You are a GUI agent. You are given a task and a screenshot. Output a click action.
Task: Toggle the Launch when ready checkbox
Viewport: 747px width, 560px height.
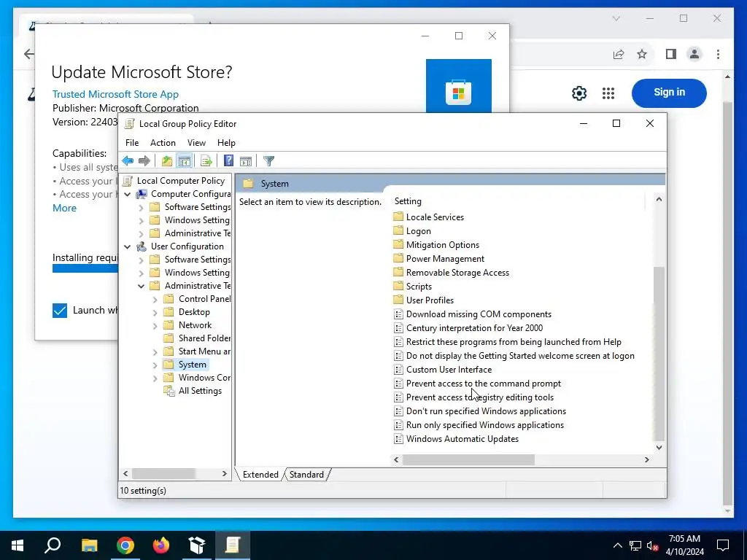pyautogui.click(x=60, y=311)
